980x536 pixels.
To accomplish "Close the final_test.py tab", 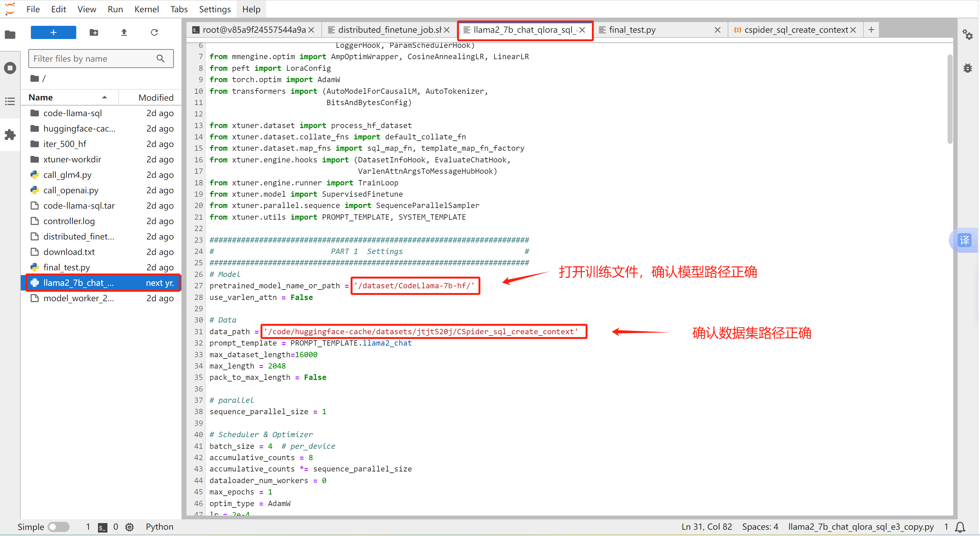I will pos(718,30).
